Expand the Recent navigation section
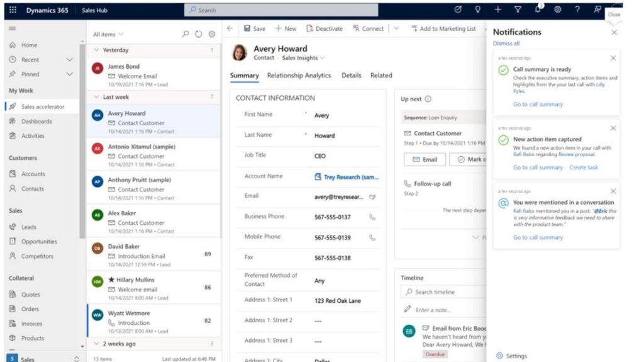Viewport: 644px width, 362px height. (70, 60)
